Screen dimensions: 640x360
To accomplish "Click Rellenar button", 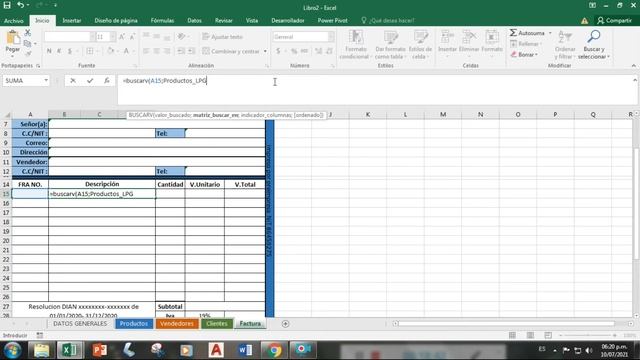I will [x=526, y=44].
